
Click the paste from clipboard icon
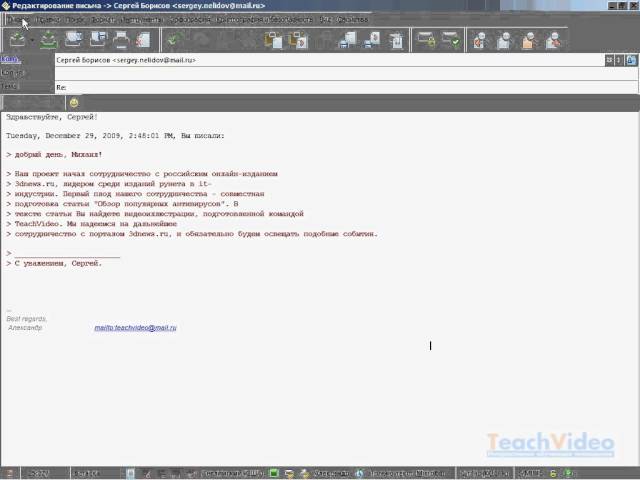click(298, 40)
